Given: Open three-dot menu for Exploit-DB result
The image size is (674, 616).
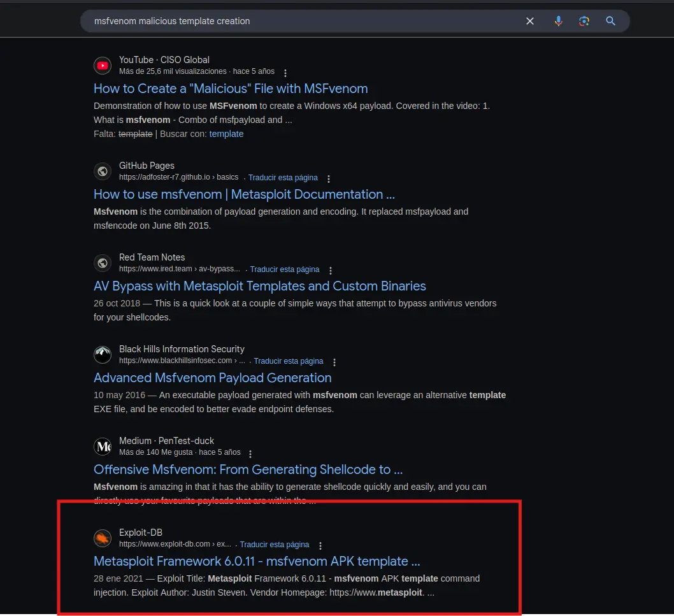Looking at the screenshot, I should click(320, 545).
